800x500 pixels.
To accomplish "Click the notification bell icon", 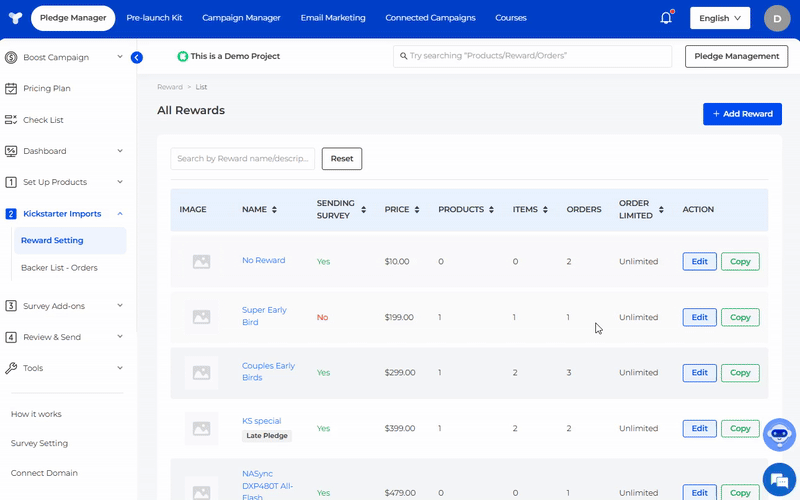I will coord(666,18).
